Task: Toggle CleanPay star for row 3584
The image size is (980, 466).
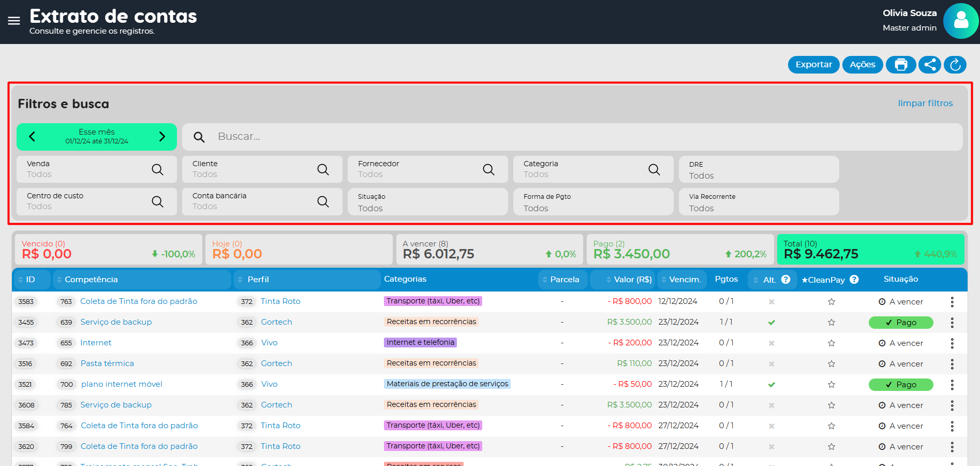Action: [x=831, y=426]
